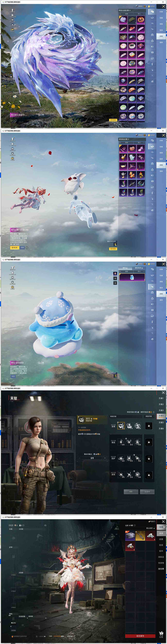Click the 改名 rename button
Viewport: 167px width, 644px height.
pyautogui.click(x=13, y=376)
